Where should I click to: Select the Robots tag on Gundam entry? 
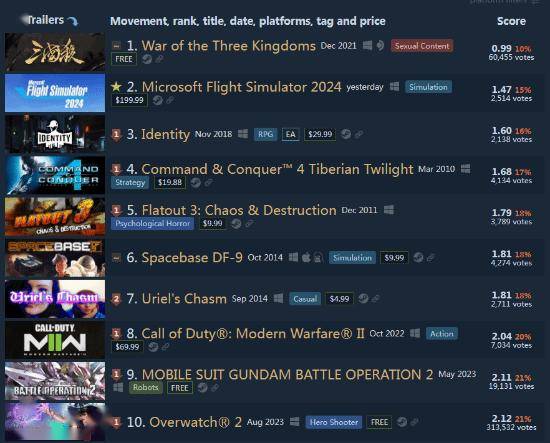146,388
